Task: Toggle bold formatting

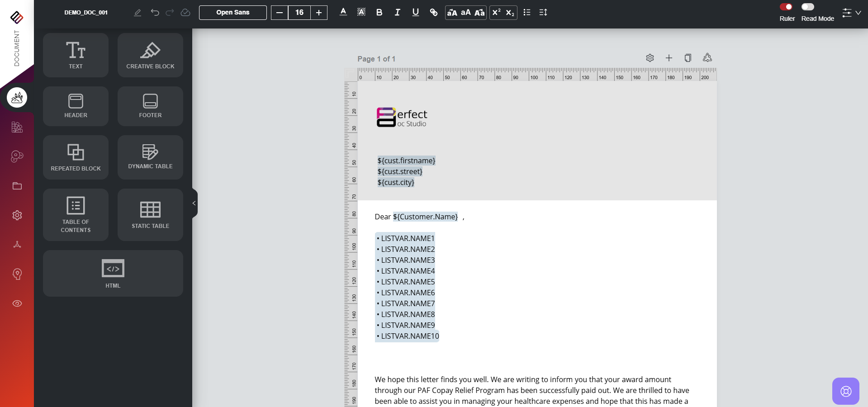Action: [379, 13]
